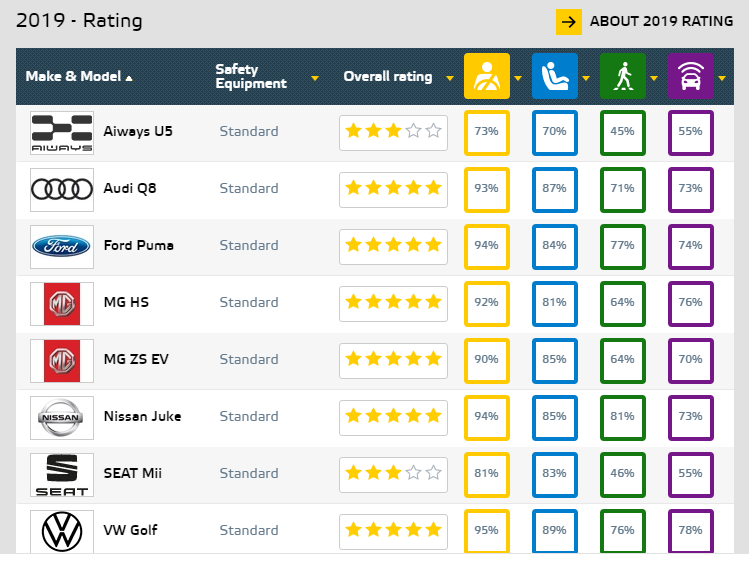Select Aiways U5 73% adult score
Viewport: 749px width, 567px height.
[487, 133]
